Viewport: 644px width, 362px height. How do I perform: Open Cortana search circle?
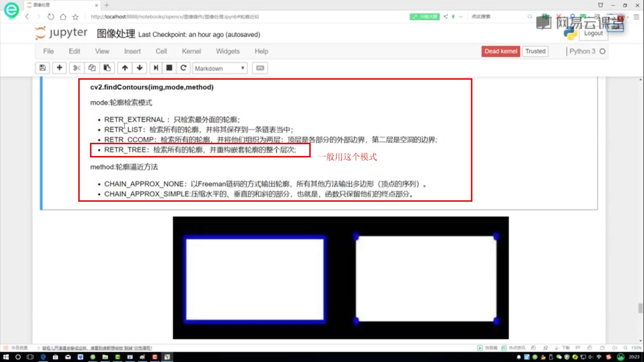18,357
